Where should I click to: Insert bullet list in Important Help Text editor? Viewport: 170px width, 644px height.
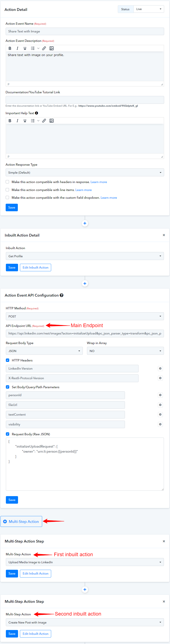32,120
